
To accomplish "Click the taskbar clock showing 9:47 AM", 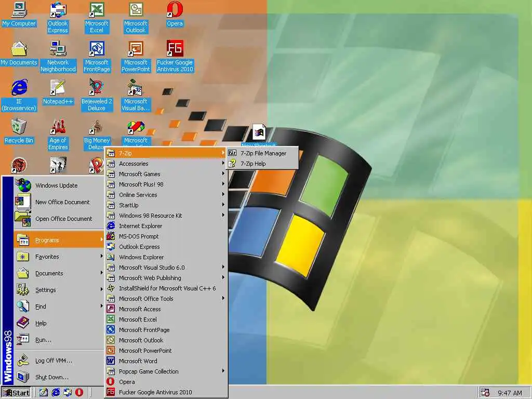I will (510, 393).
